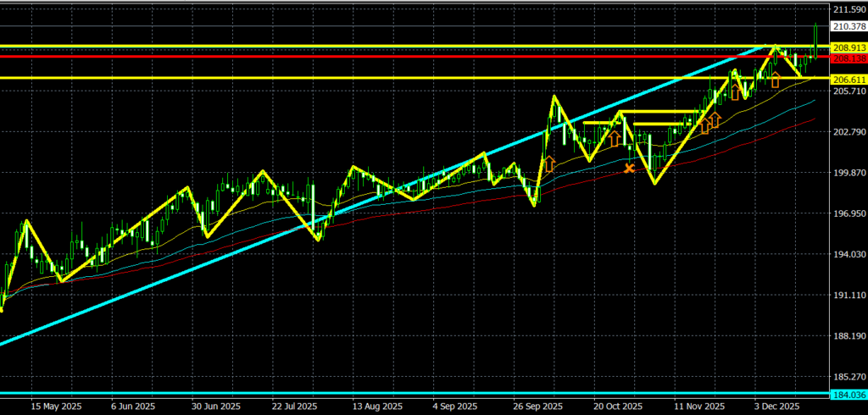Click the 199.870 price scale value
This screenshot has height=415, width=868.
(849, 172)
